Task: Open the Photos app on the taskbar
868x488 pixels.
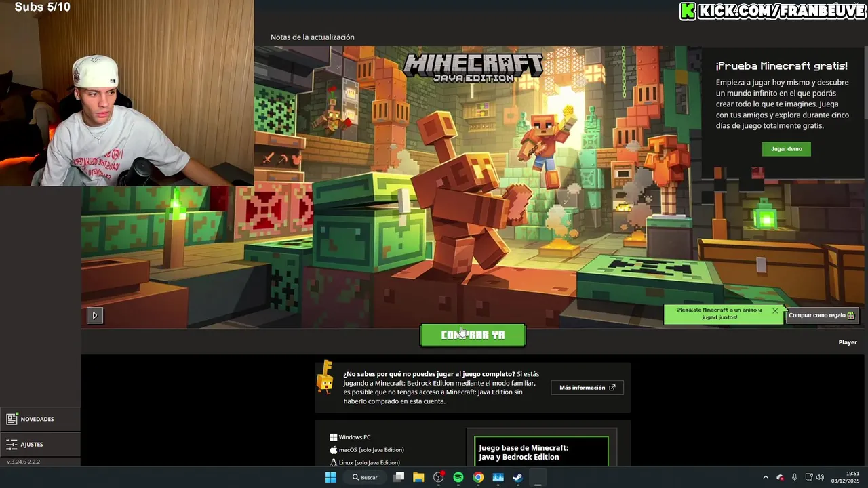Action: [x=498, y=477]
